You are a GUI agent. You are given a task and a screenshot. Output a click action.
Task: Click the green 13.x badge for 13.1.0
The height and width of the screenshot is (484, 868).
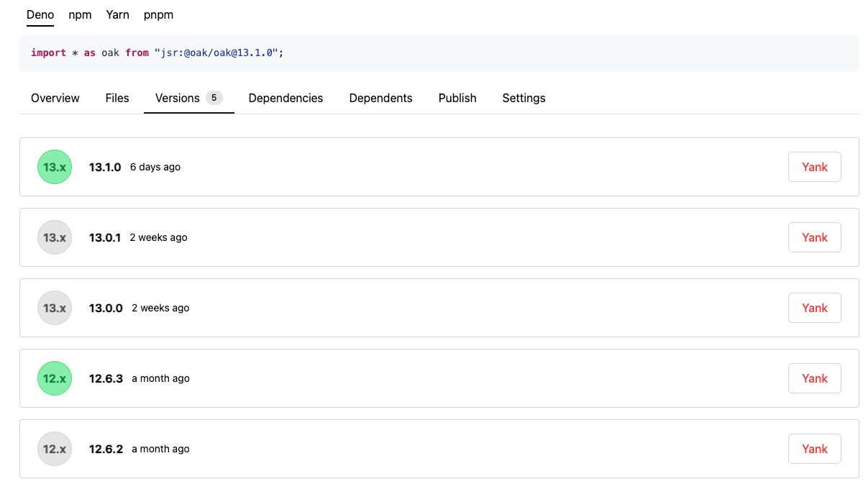pos(55,167)
